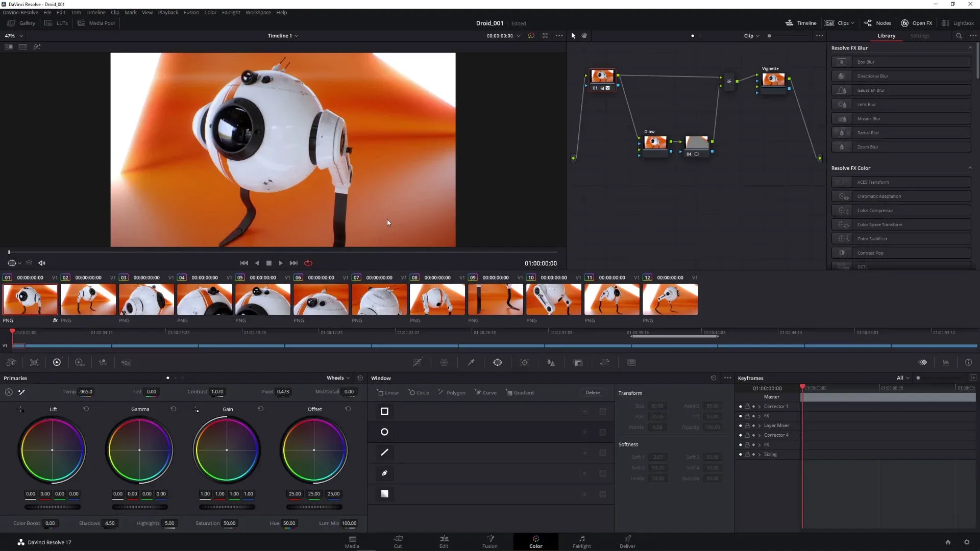Open the Keyframes palette icon

(x=922, y=362)
